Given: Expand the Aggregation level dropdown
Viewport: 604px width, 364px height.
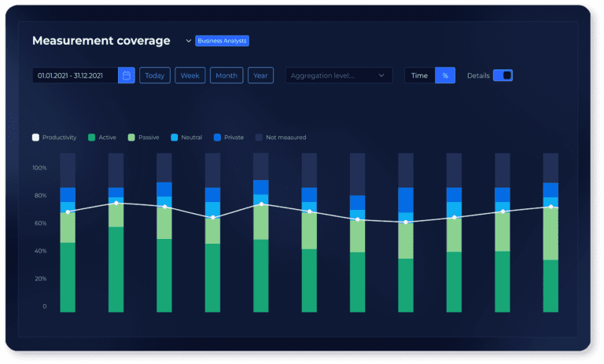Looking at the screenshot, I should click(x=338, y=75).
